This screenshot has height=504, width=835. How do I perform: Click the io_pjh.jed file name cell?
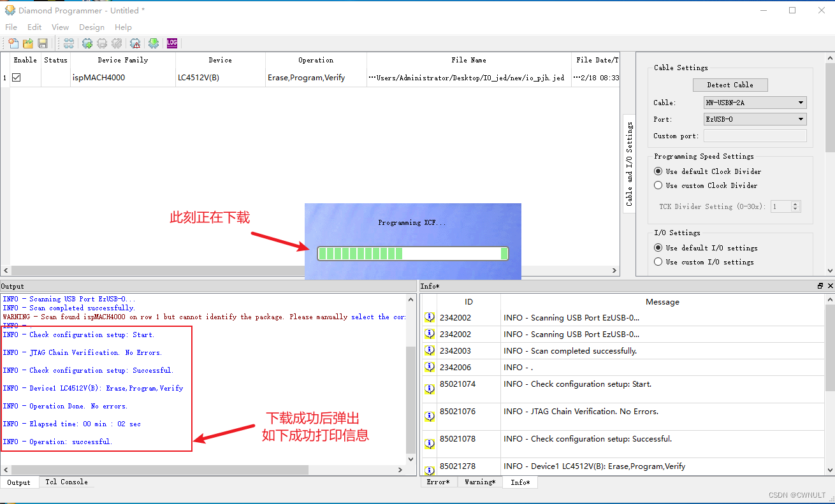click(468, 78)
